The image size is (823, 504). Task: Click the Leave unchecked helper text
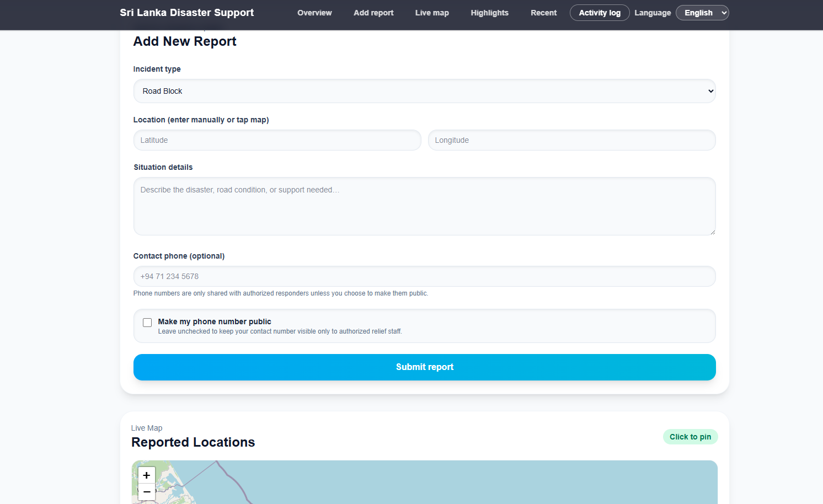point(280,331)
